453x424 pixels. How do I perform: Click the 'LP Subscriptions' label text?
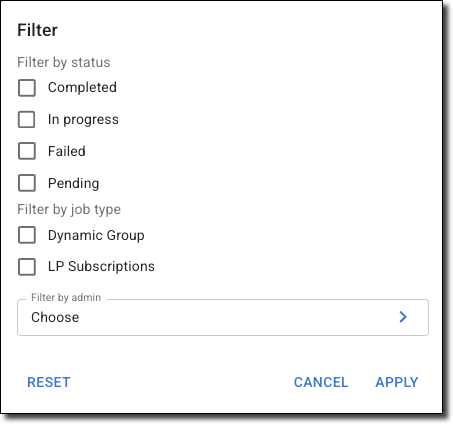click(101, 266)
